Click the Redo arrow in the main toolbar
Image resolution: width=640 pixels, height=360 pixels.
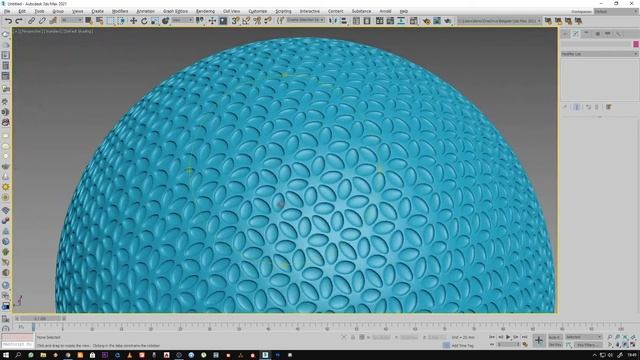(x=19, y=20)
